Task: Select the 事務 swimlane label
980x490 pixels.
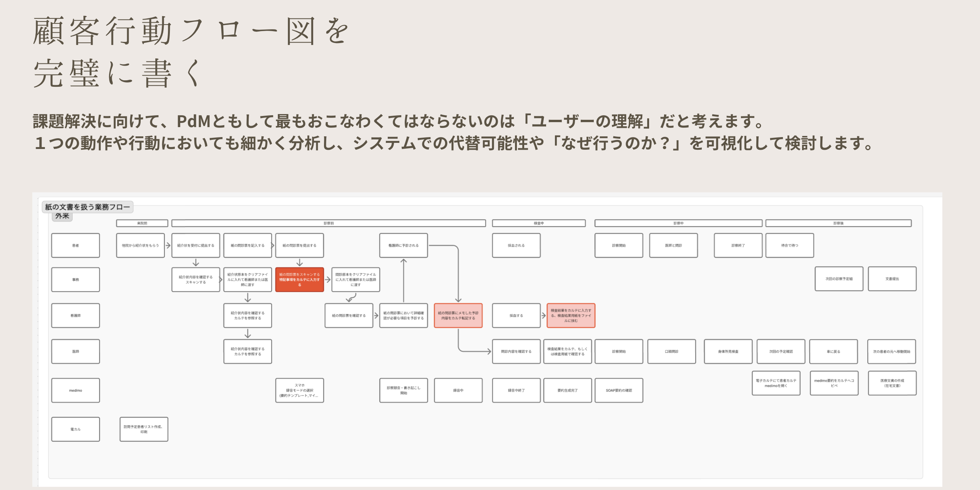Action: pos(75,279)
